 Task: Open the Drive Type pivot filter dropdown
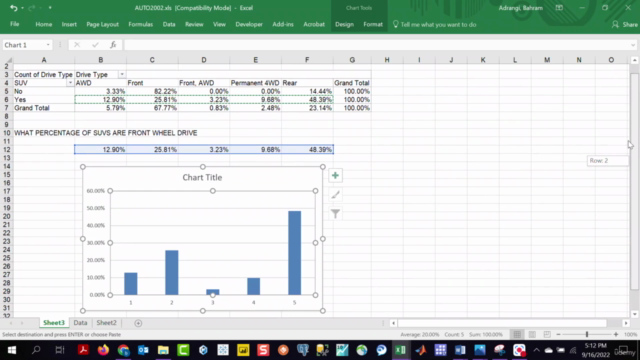coord(122,75)
